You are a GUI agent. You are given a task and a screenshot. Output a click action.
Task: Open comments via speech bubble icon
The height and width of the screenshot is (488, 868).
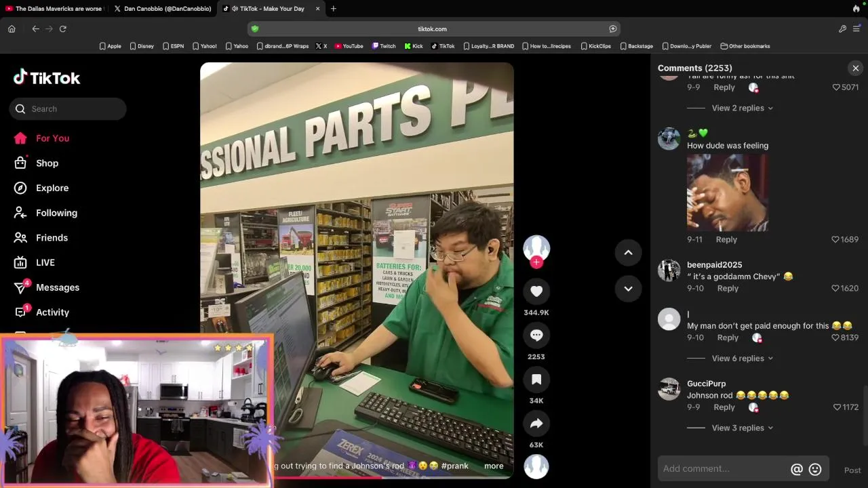tap(536, 335)
